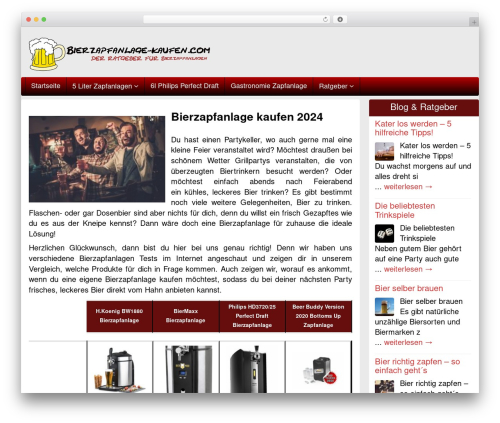The height and width of the screenshot is (423, 500).
Task: Click the red slogan text below the site title
Action: click(149, 59)
